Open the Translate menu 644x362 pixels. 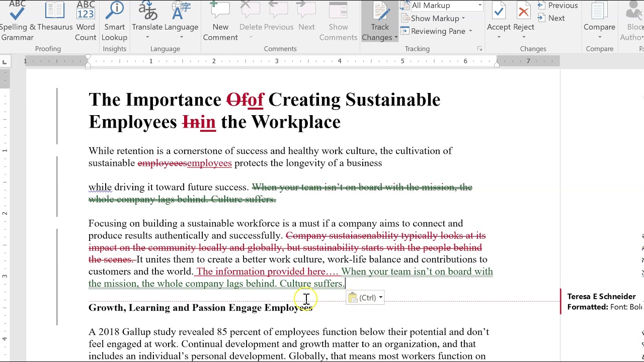click(x=147, y=22)
